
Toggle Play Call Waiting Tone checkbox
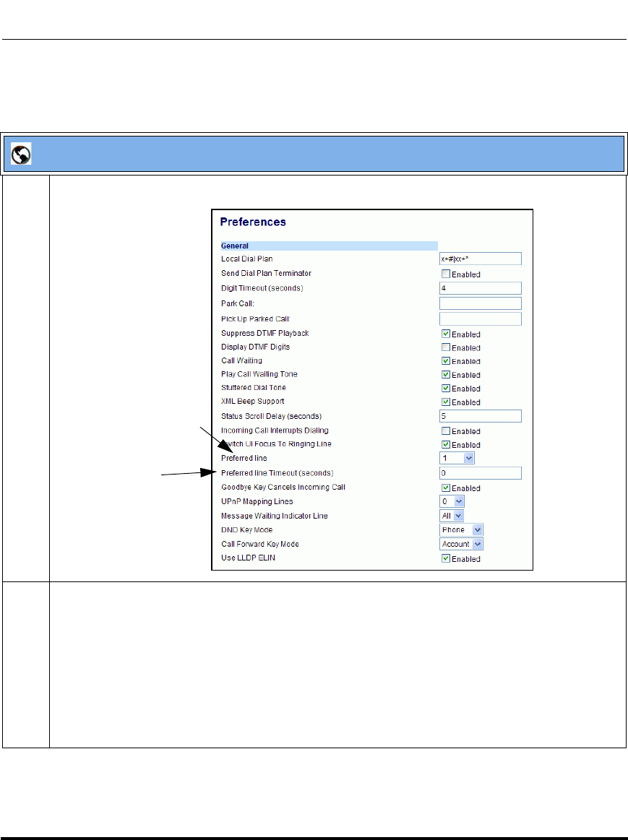(446, 374)
